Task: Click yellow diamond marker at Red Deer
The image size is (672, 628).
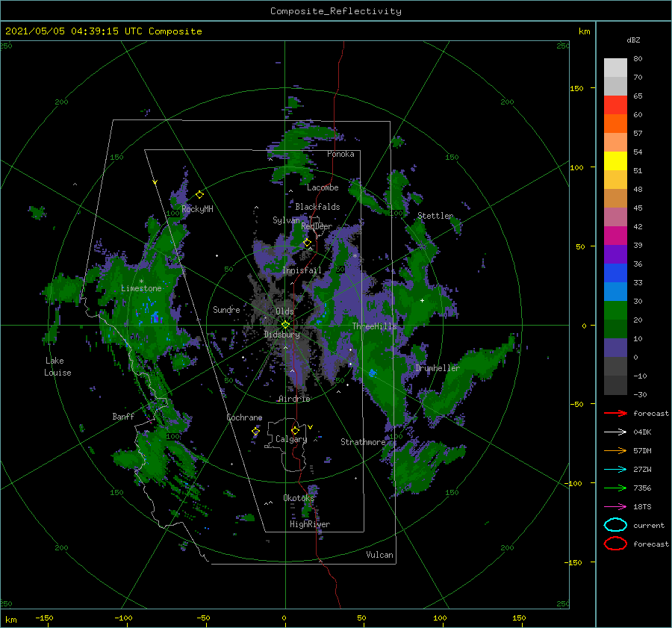Action: click(x=308, y=243)
